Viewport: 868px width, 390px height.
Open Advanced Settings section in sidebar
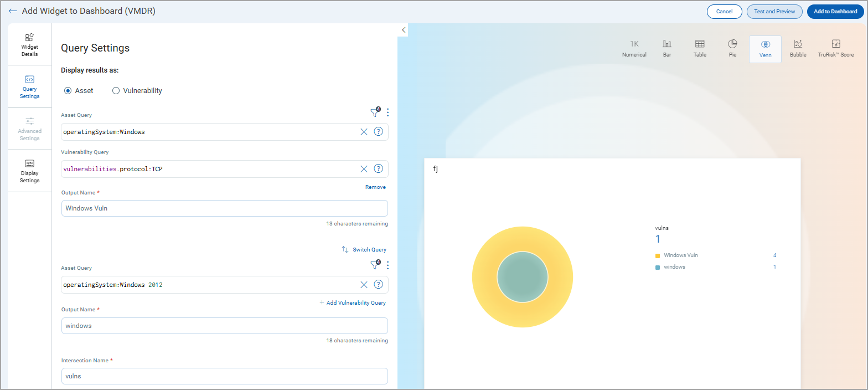(30, 129)
